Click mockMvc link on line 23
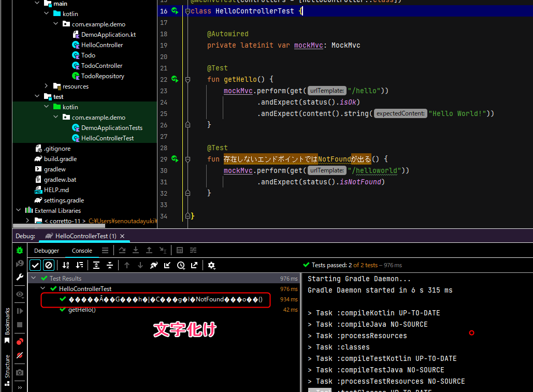This screenshot has height=392, width=533. (x=238, y=91)
